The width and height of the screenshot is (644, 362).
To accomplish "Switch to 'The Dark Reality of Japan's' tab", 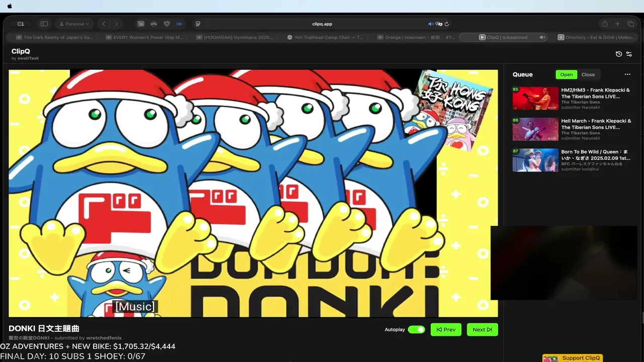I will (x=54, y=37).
